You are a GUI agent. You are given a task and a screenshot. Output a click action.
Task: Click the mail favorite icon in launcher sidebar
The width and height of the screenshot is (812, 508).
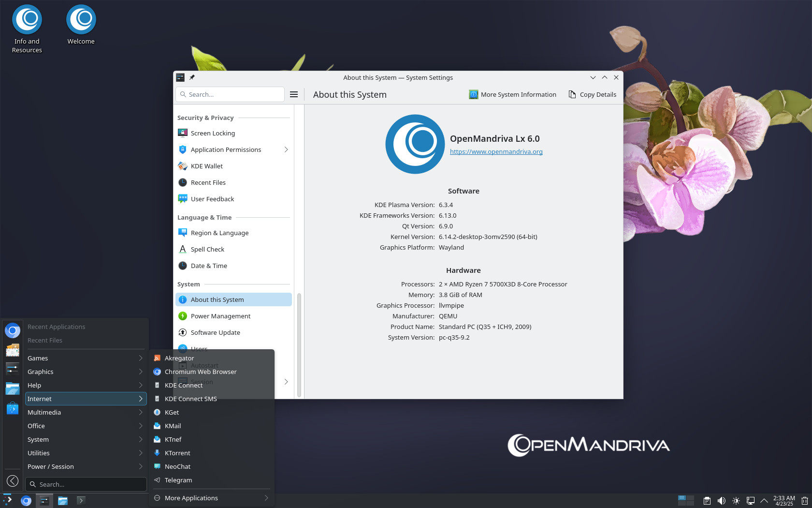point(13,350)
